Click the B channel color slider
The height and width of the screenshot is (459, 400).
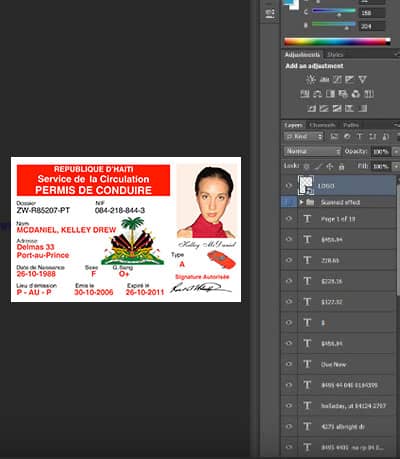(333, 25)
